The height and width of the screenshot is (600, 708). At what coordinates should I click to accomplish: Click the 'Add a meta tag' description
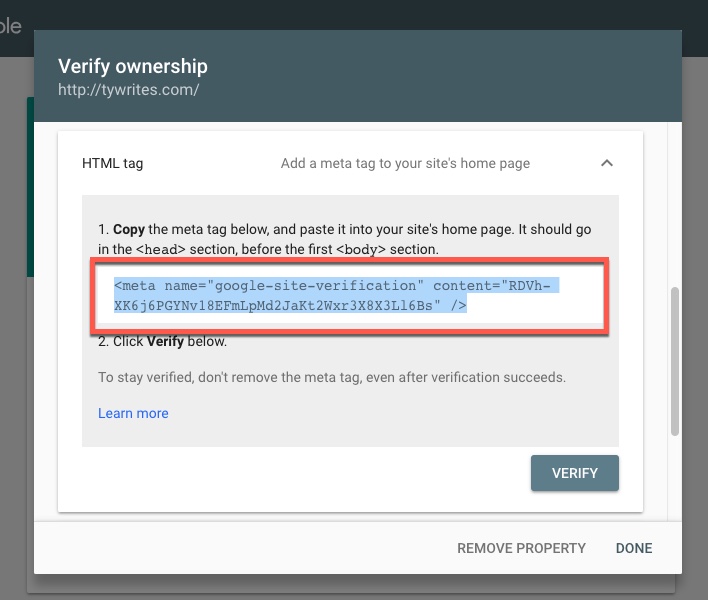pyautogui.click(x=405, y=163)
